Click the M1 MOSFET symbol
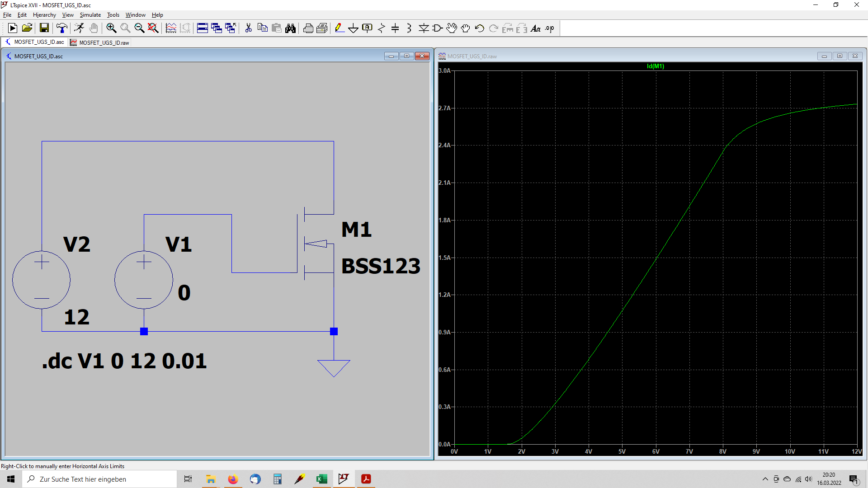Screen dimensions: 868x488 click(316, 244)
